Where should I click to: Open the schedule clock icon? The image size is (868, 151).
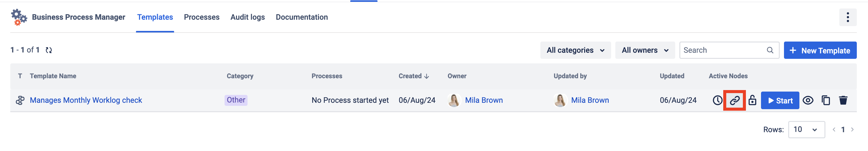(x=717, y=100)
